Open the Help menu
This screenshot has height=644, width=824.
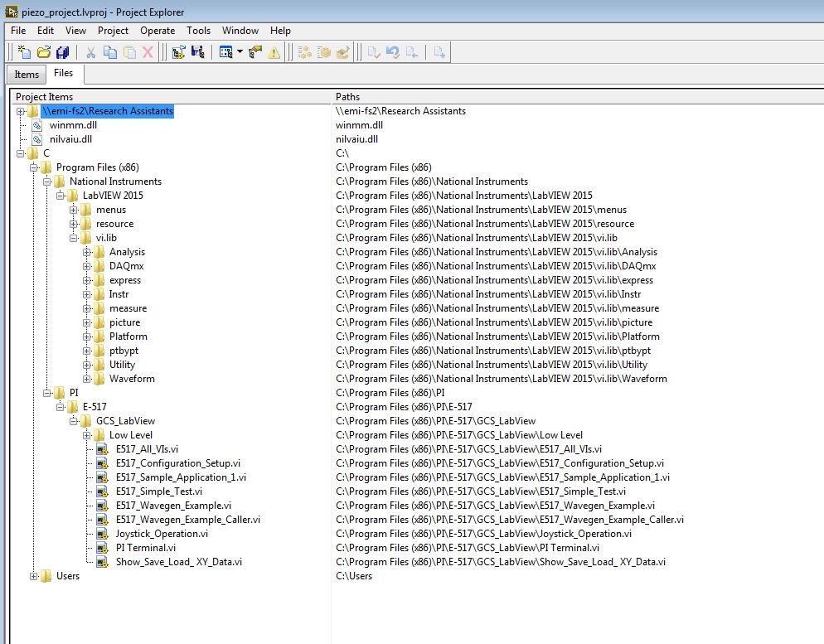click(280, 31)
